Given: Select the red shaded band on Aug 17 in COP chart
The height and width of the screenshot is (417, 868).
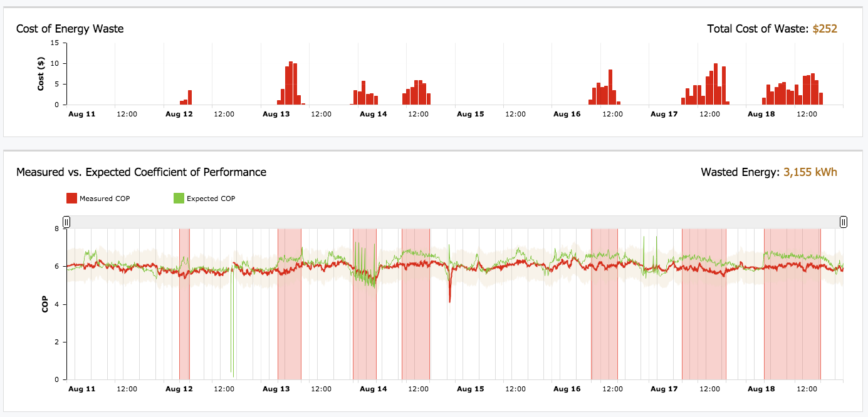Looking at the screenshot, I should tap(704, 304).
